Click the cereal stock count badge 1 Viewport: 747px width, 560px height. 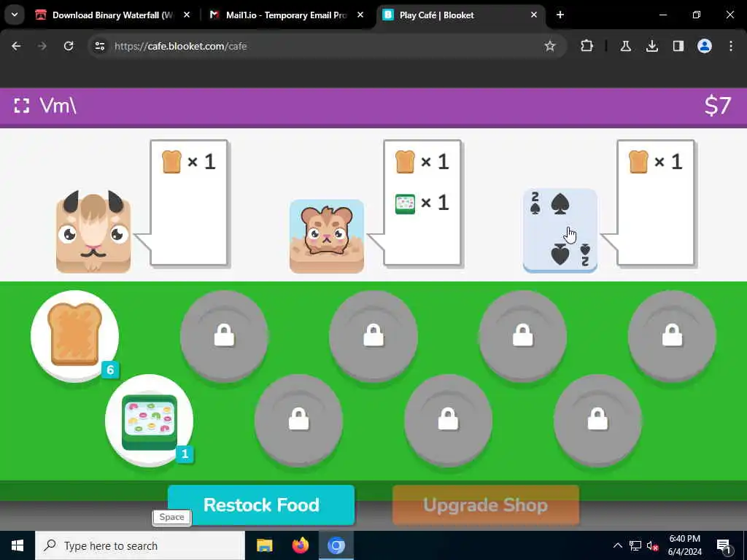(x=185, y=454)
